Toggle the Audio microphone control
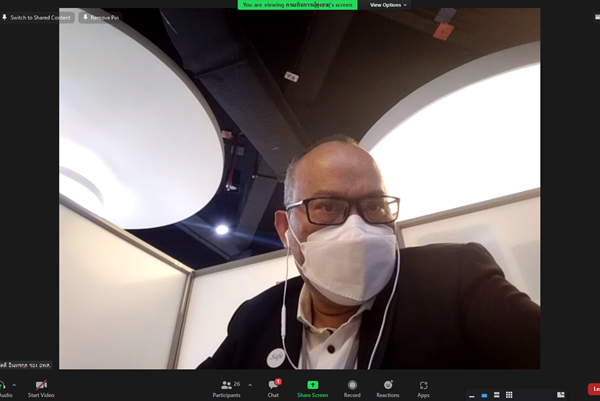The image size is (600, 401). 5,389
